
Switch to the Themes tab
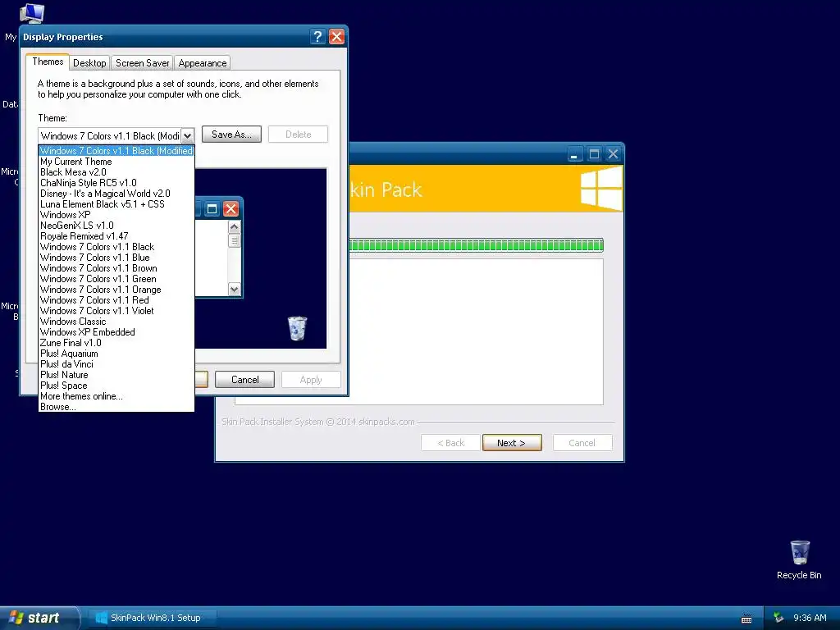coord(48,62)
